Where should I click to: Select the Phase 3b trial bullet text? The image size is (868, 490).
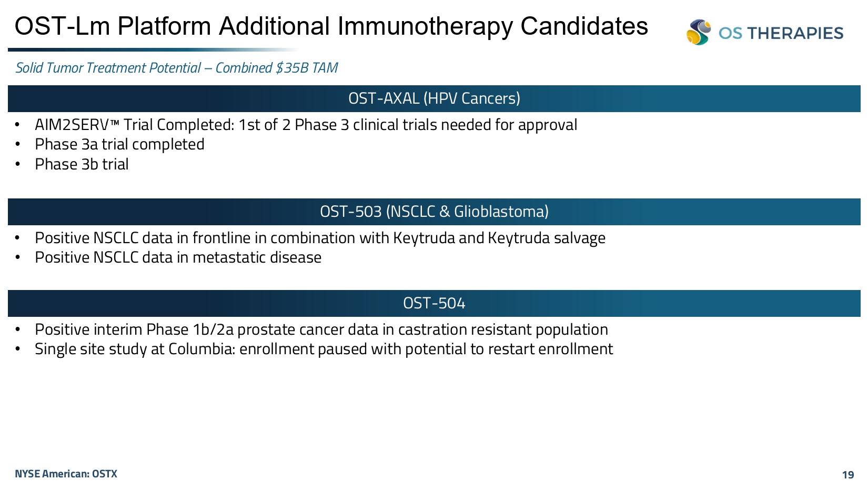(82, 164)
